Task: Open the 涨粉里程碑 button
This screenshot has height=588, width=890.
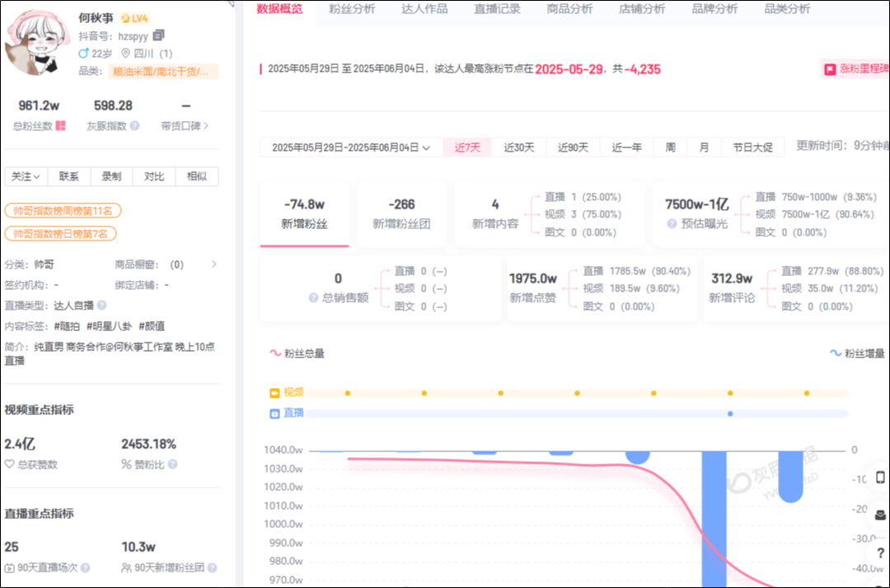Action: coord(855,69)
